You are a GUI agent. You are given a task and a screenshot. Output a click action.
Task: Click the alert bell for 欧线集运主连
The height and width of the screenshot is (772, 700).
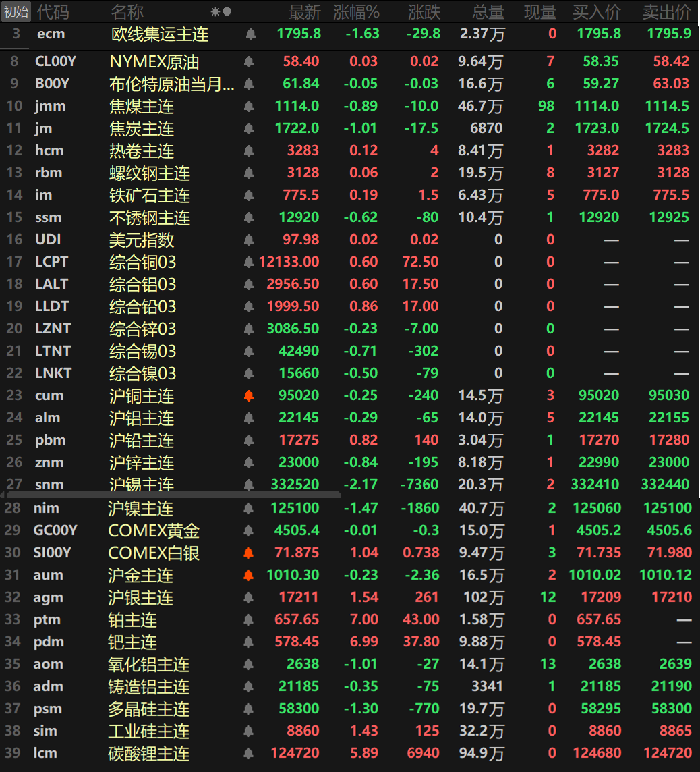(249, 34)
